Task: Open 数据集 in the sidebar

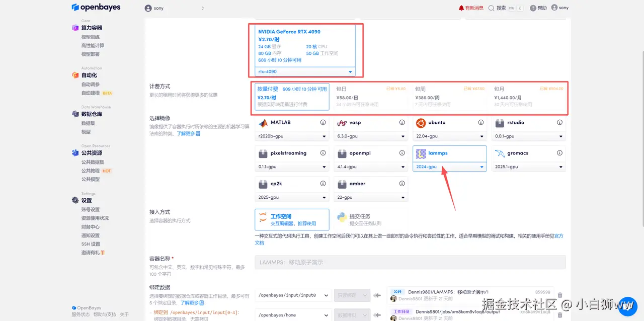Action: coord(88,123)
